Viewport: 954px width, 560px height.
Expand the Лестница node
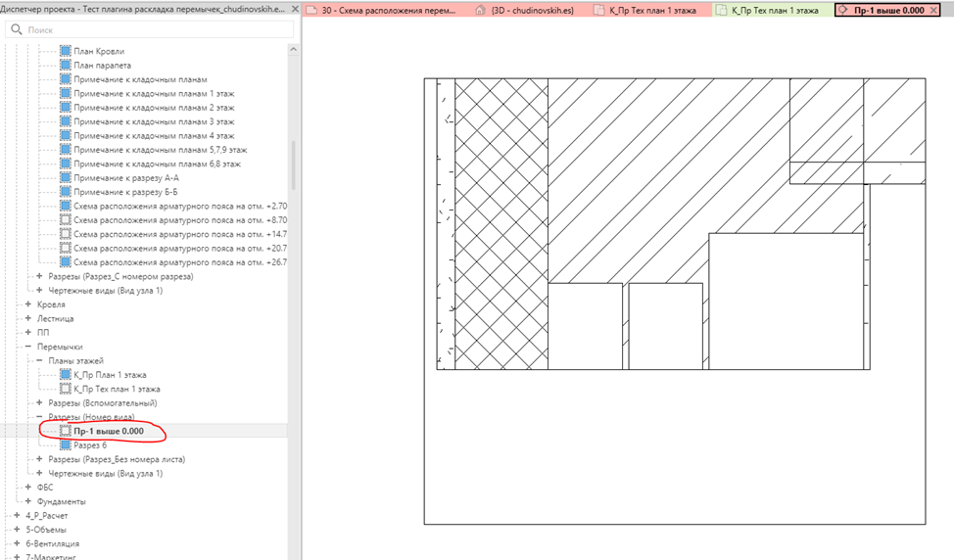pos(28,318)
